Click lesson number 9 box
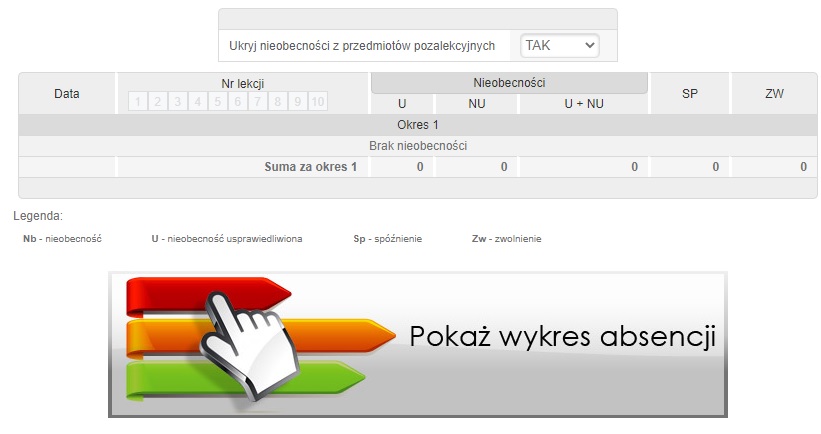 click(297, 102)
